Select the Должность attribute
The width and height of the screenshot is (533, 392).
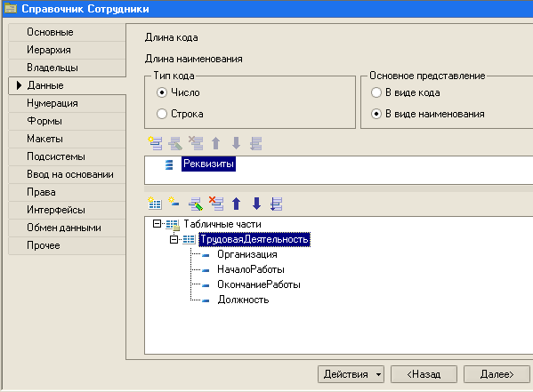(244, 300)
